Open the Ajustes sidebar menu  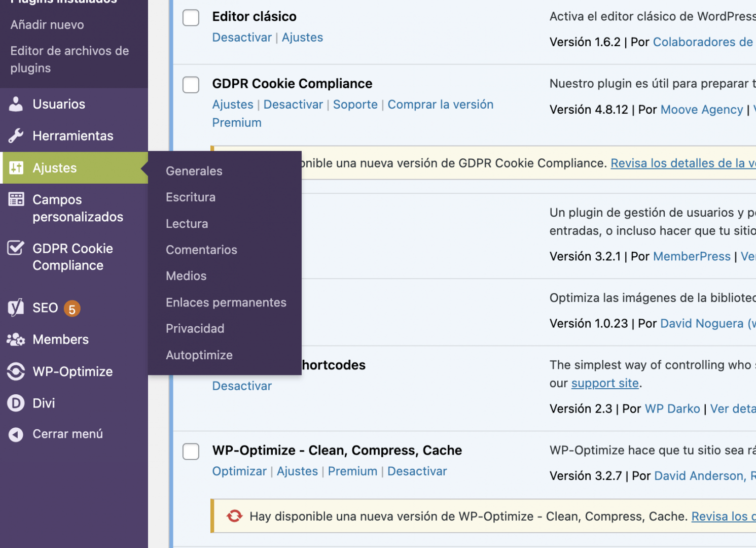pyautogui.click(x=74, y=168)
